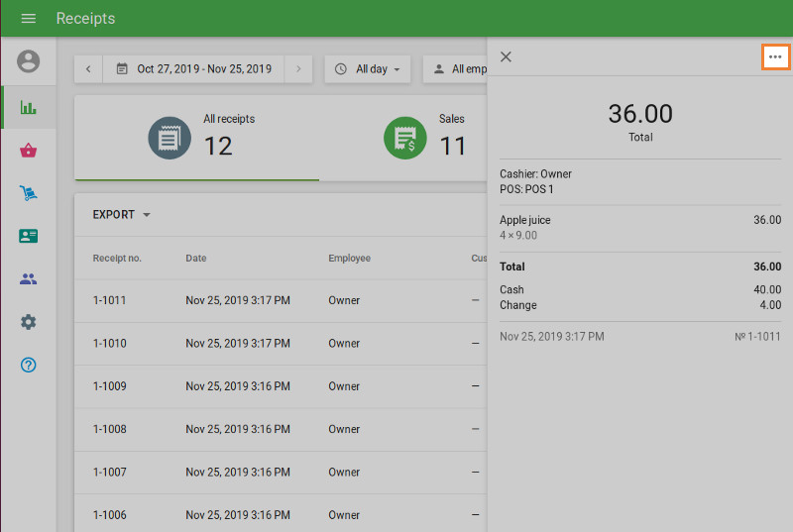Screen dimensions: 793x532
Task: Open the Help question mark icon
Action: tap(29, 365)
